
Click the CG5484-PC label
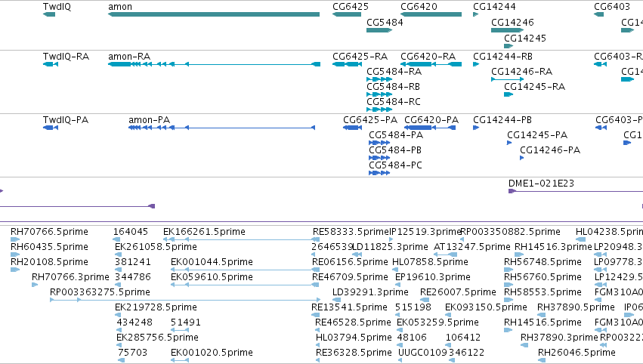coord(396,165)
